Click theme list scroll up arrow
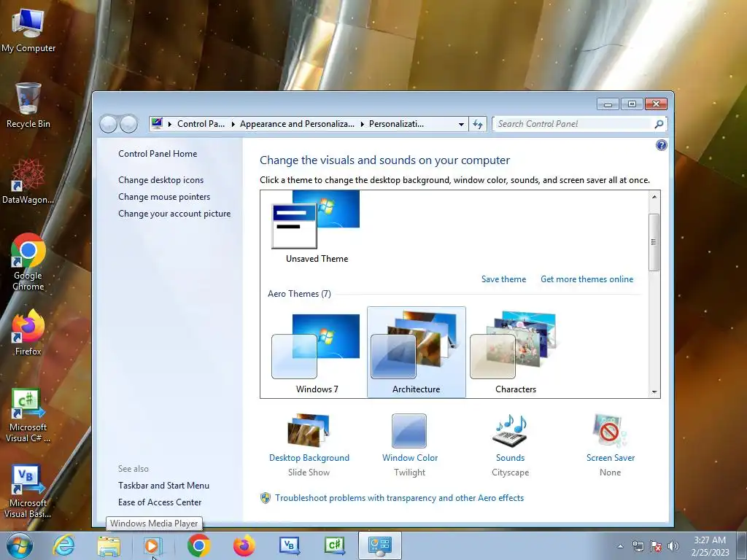The image size is (747, 560). point(654,197)
